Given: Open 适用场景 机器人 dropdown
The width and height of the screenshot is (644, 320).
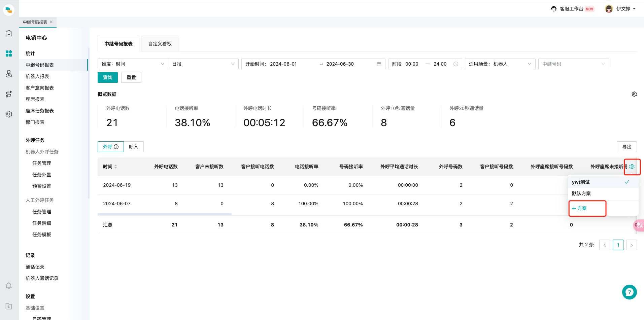Looking at the screenshot, I should coord(500,64).
